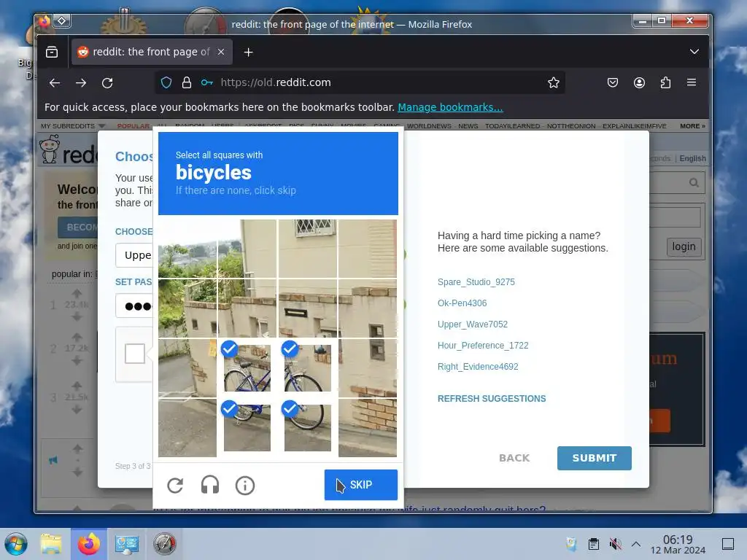Open the Firefox account icon

point(639,82)
